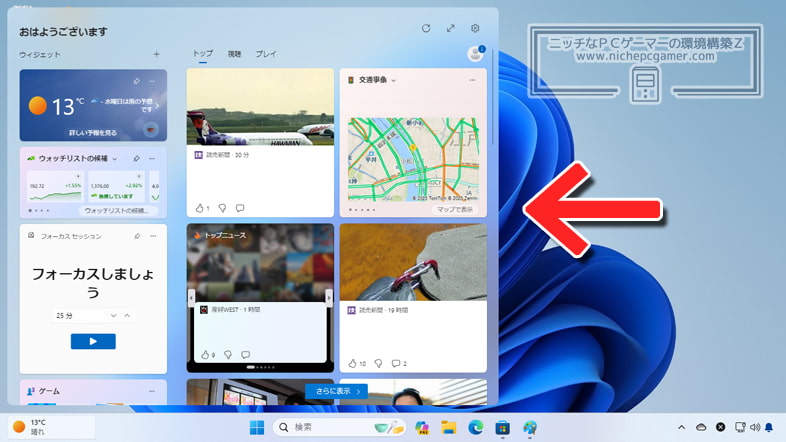Screen dimensions: 786x442
Task: Open the carabiner article photo
Action: pos(413,262)
